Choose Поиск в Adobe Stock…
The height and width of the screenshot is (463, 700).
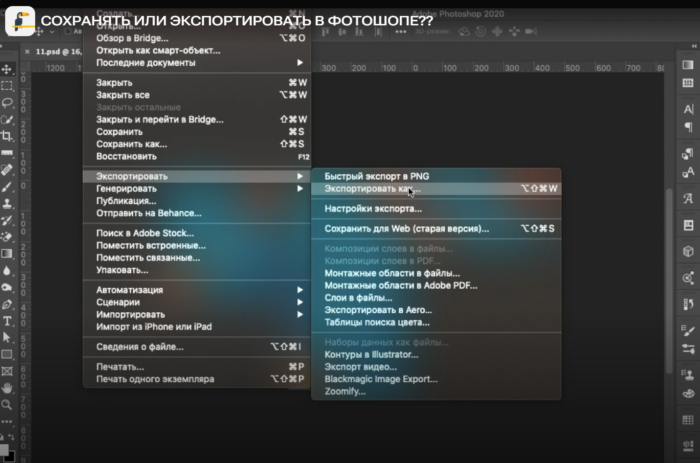(196, 233)
